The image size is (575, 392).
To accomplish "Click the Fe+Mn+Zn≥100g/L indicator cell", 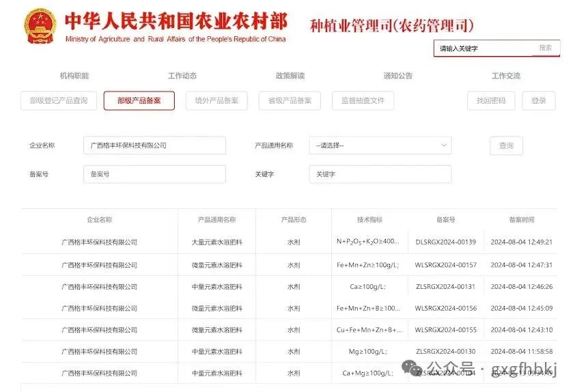I will point(368,265).
